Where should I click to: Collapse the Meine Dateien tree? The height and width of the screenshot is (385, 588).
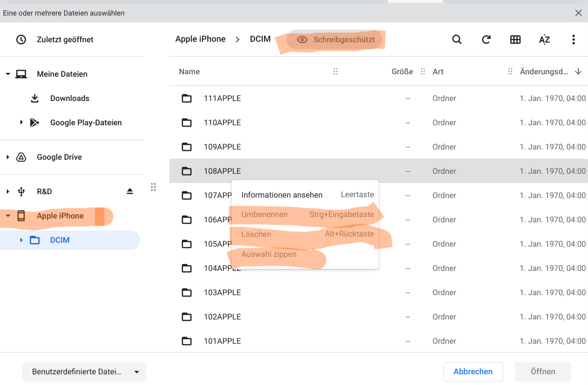[8, 74]
